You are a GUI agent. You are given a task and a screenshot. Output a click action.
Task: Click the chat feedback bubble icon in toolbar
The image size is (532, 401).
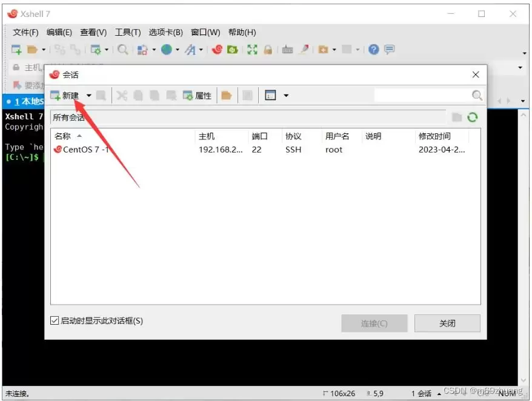click(390, 50)
